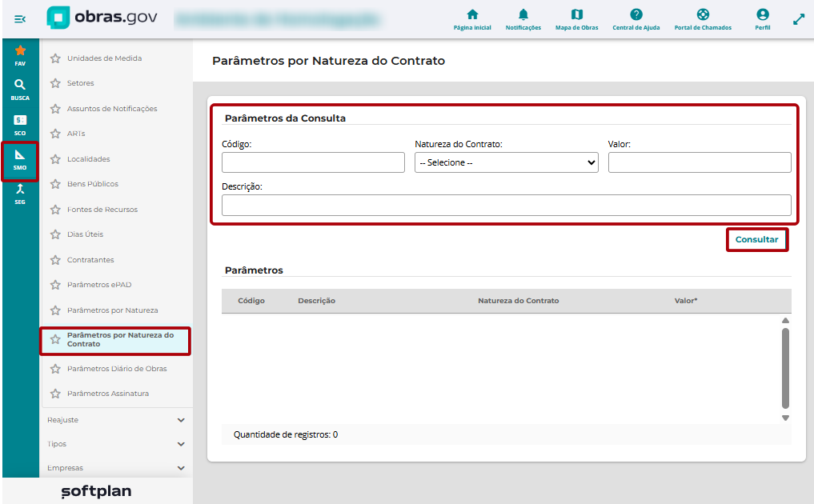Expand the page to fullscreen
The width and height of the screenshot is (814, 504).
pyautogui.click(x=799, y=20)
